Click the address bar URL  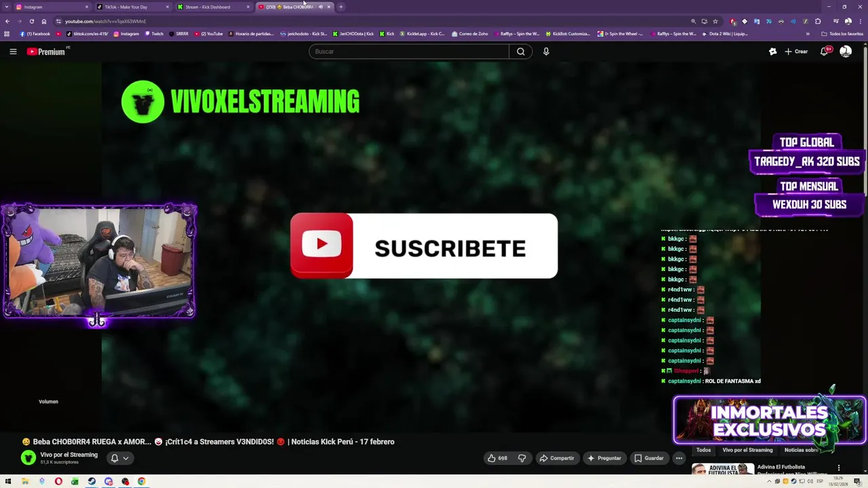click(x=105, y=21)
